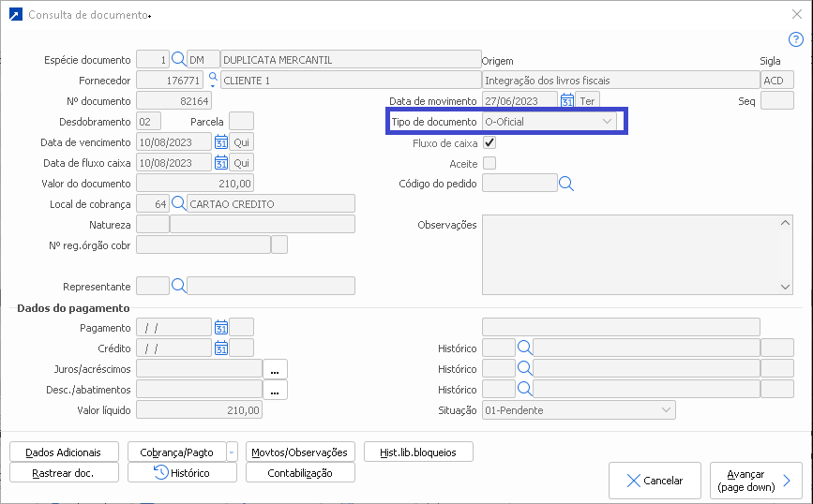Open the Data de vencimento calendar picker
Image resolution: width=813 pixels, height=504 pixels.
pos(221,142)
